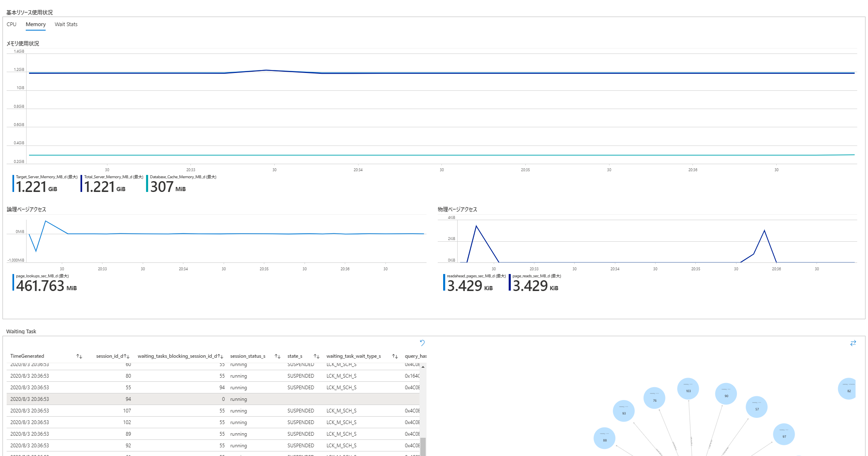Click Target_Server_Memory_MB_d legend item
Viewport: 868px width, 456px height.
point(46,177)
